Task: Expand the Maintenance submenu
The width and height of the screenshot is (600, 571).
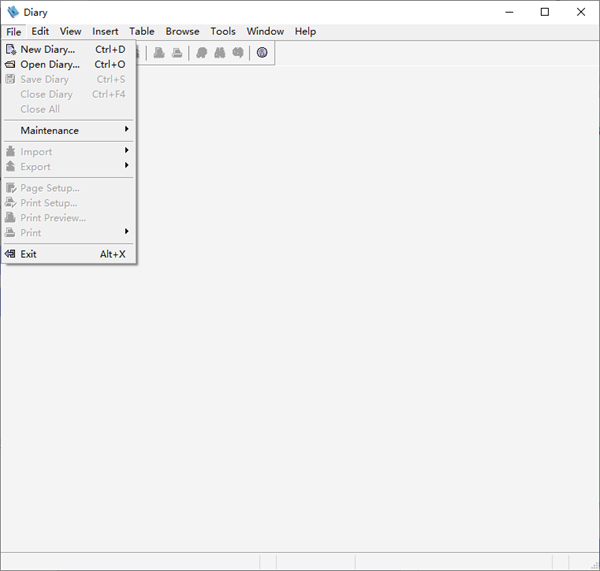Action: coord(50,130)
